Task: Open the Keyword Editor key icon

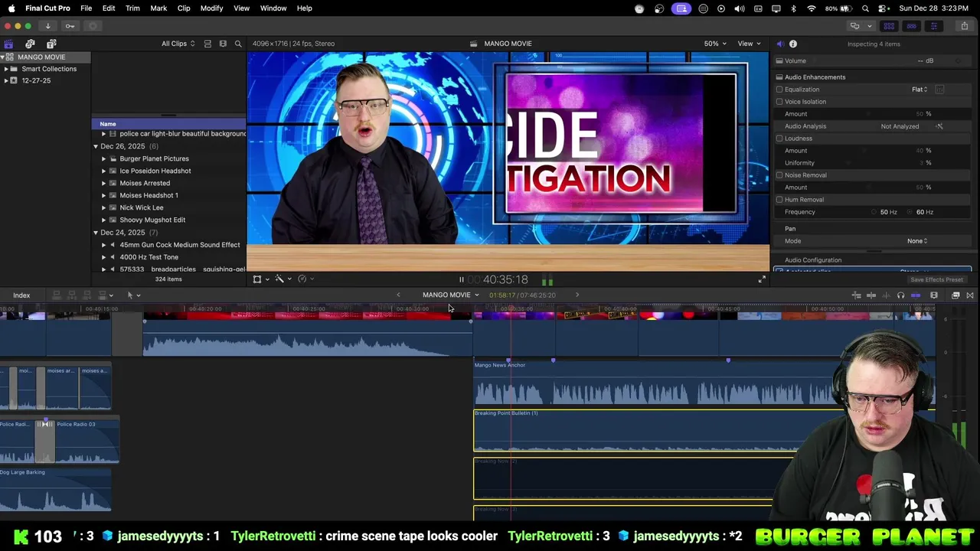Action: (70, 26)
